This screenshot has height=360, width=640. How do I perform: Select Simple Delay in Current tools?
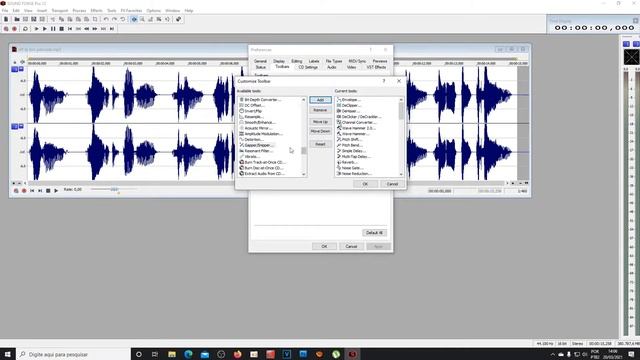351,151
